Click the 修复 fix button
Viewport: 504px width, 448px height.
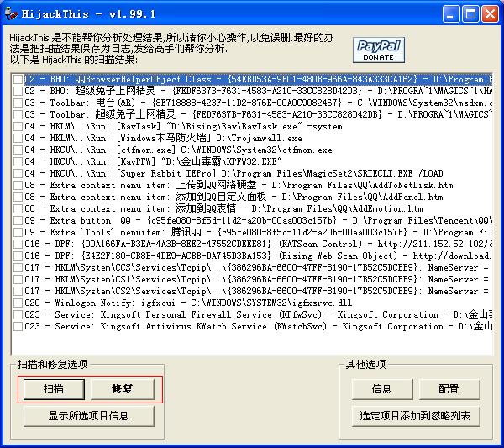tap(122, 389)
